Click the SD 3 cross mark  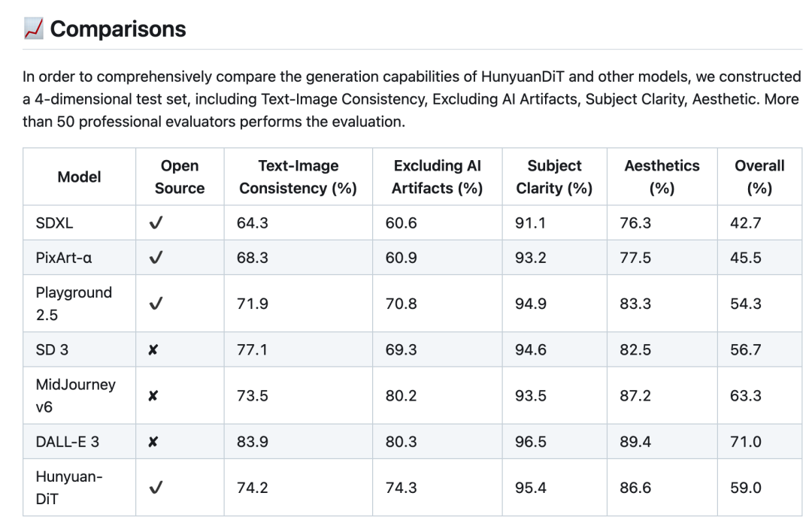tap(153, 350)
